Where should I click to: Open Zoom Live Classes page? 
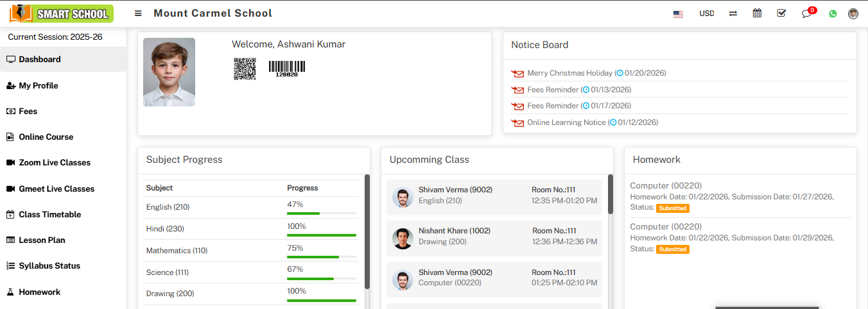point(55,163)
